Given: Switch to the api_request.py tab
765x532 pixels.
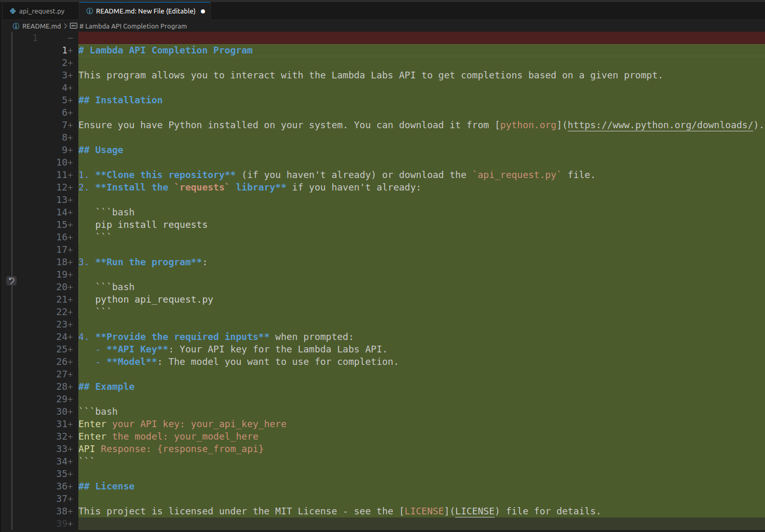Looking at the screenshot, I should [x=42, y=11].
